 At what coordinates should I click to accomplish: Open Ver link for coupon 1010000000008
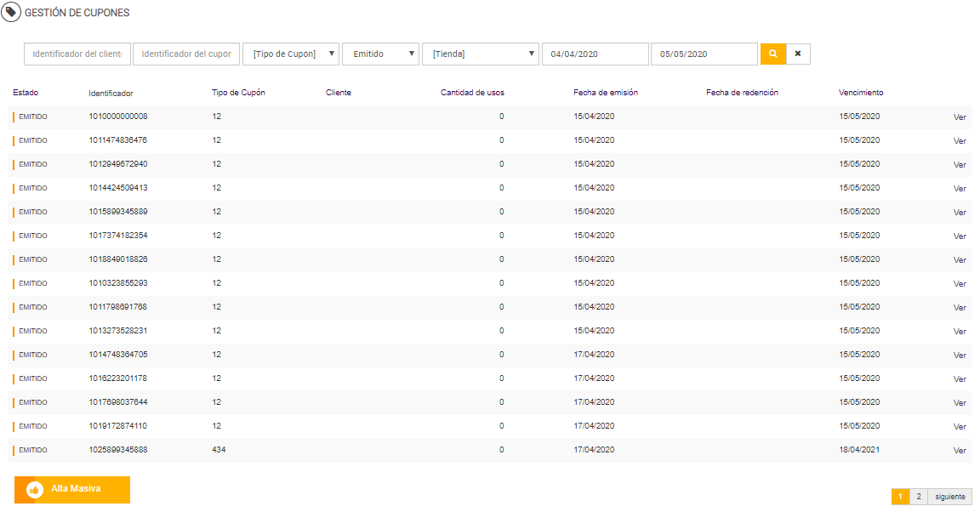(x=960, y=117)
